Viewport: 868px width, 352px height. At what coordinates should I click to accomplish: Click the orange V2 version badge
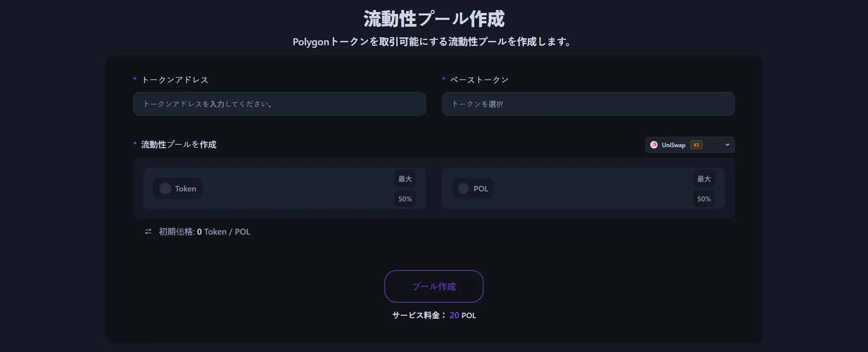point(696,145)
